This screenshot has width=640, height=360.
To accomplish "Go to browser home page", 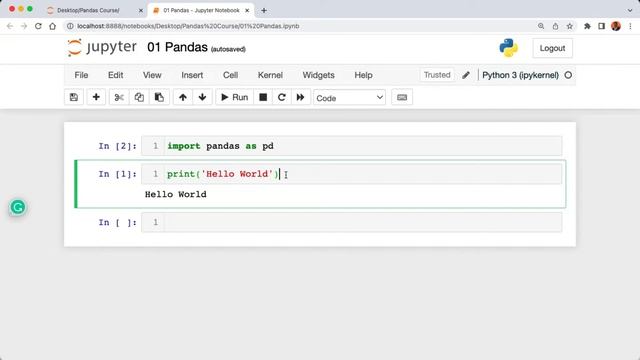I will click(52, 26).
